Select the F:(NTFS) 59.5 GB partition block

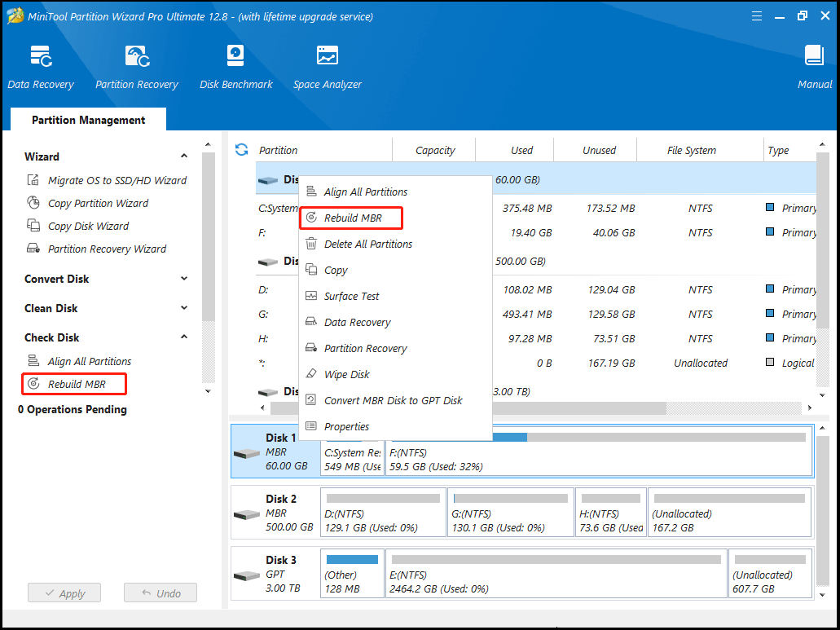coord(598,452)
